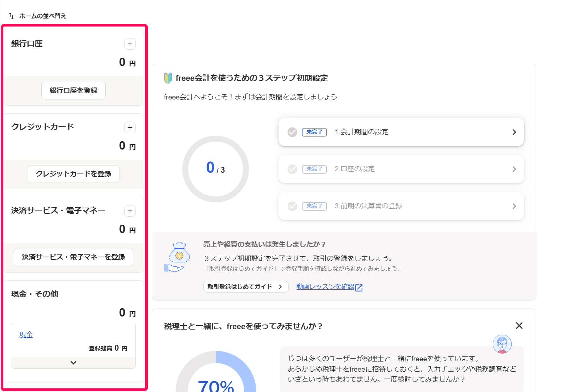Image resolution: width=565 pixels, height=392 pixels.
Task: Click text 売上や経費の支払いは発生しましたか？
Action: pos(264,244)
